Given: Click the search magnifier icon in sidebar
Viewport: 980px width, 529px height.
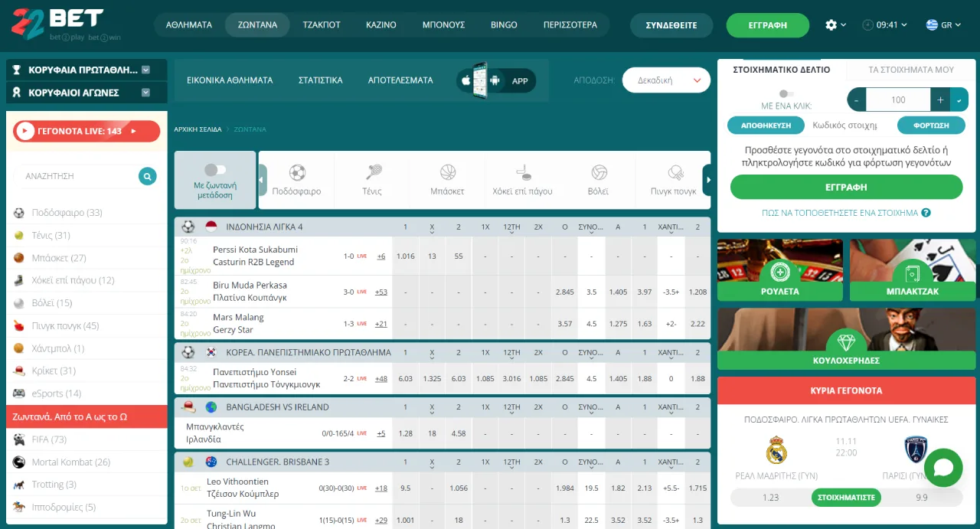Looking at the screenshot, I should 147,176.
